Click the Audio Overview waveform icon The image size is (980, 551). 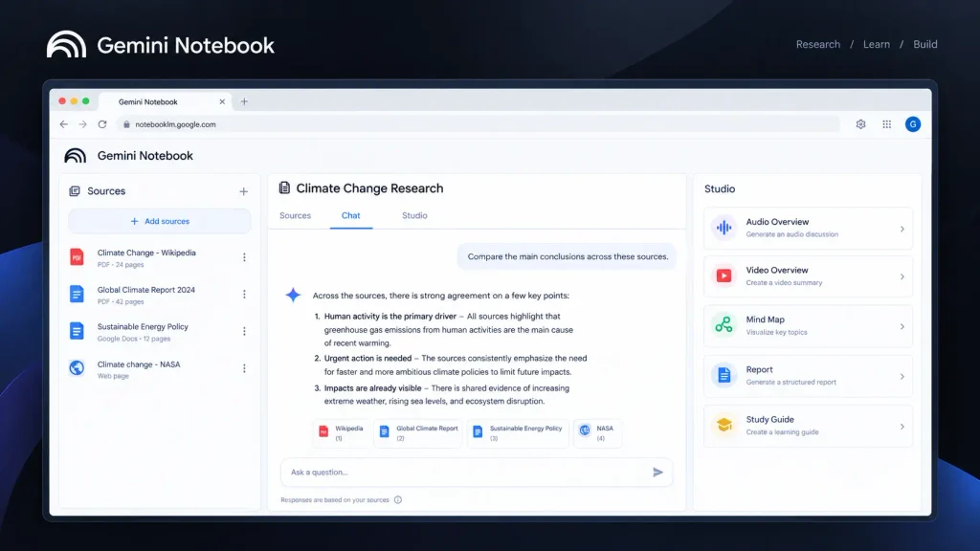(724, 228)
